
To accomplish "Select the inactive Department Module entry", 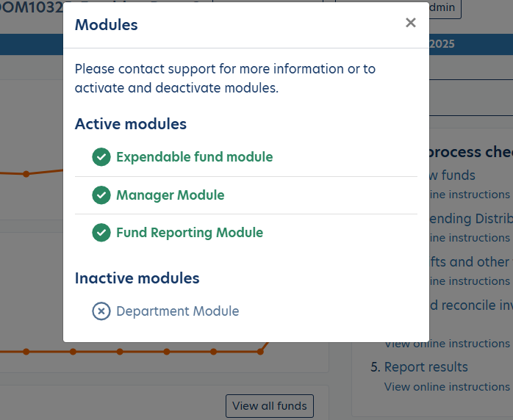I will click(x=177, y=311).
